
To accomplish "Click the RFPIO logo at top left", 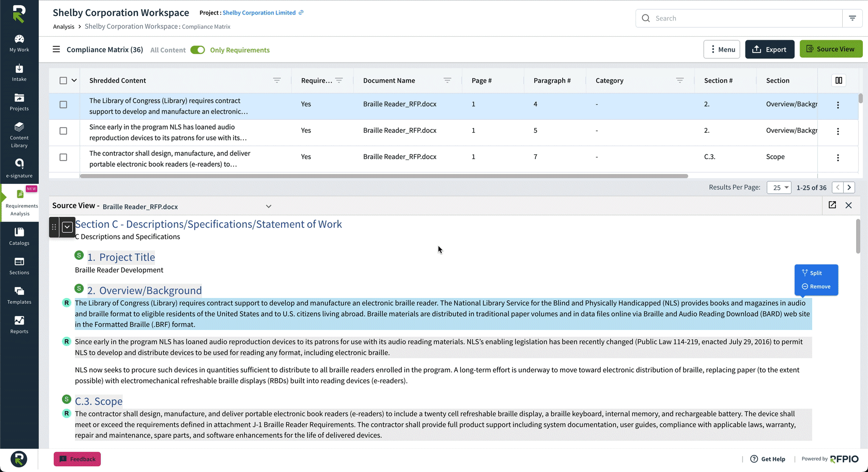I will click(x=19, y=14).
